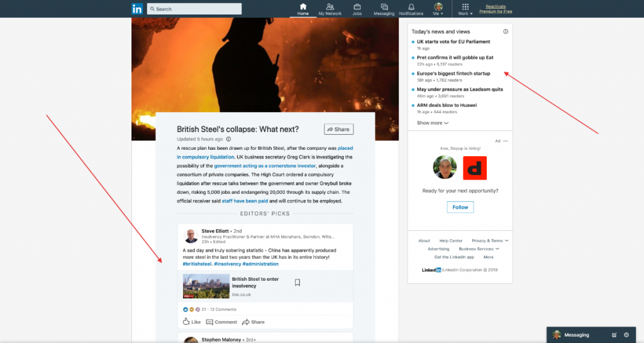Open 'staff have been paid' link
The image size is (644, 343).
(245, 201)
